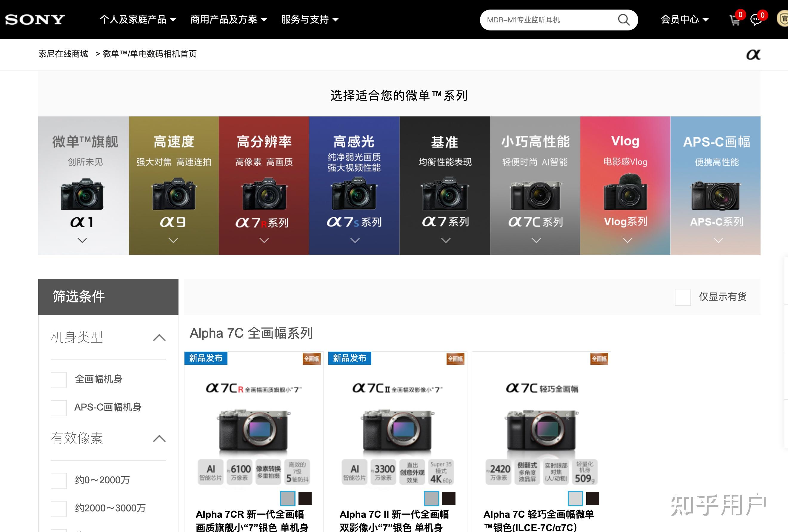Collapse the 有效像素 filter section

[159, 439]
